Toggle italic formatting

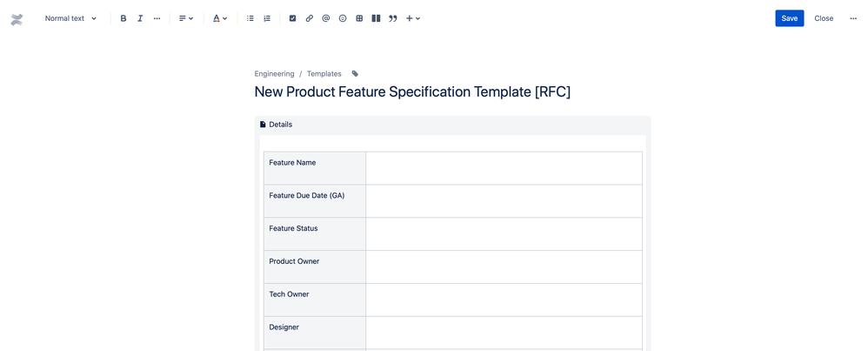[140, 18]
